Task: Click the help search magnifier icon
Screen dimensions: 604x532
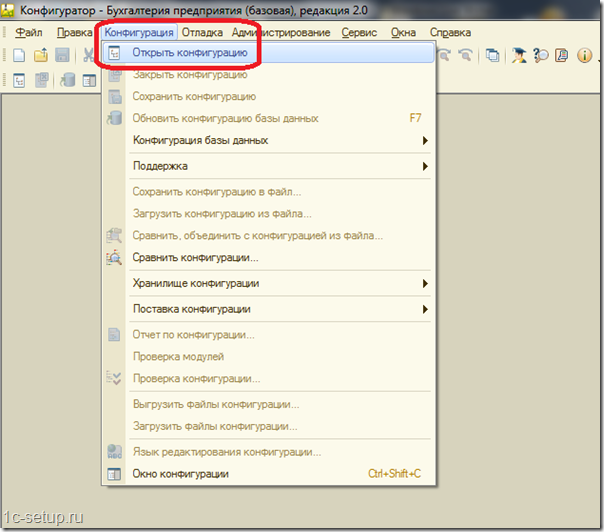Action: 540,55
